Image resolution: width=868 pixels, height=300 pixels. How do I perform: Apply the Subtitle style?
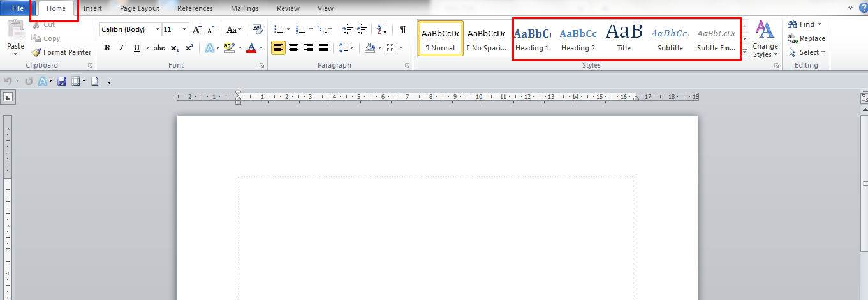670,38
